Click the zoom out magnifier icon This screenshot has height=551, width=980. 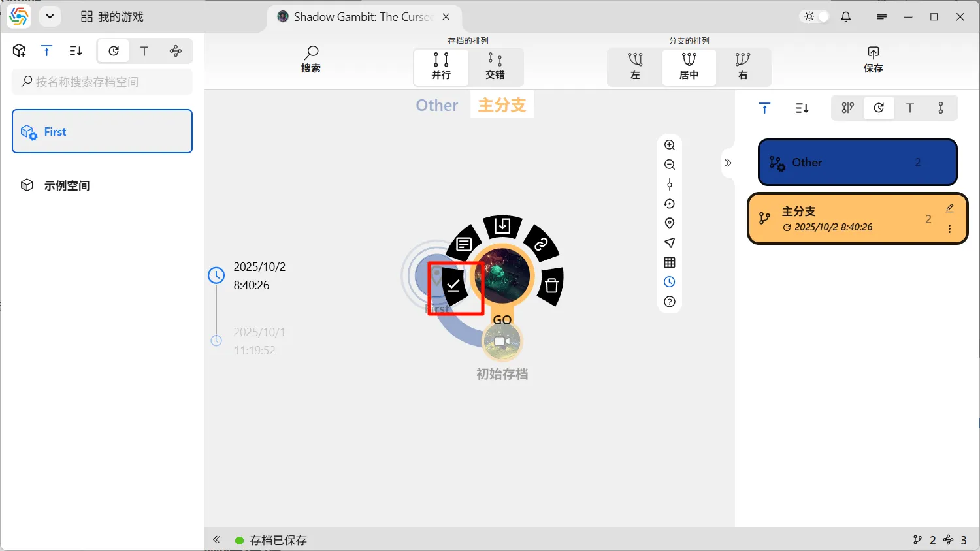coord(670,165)
